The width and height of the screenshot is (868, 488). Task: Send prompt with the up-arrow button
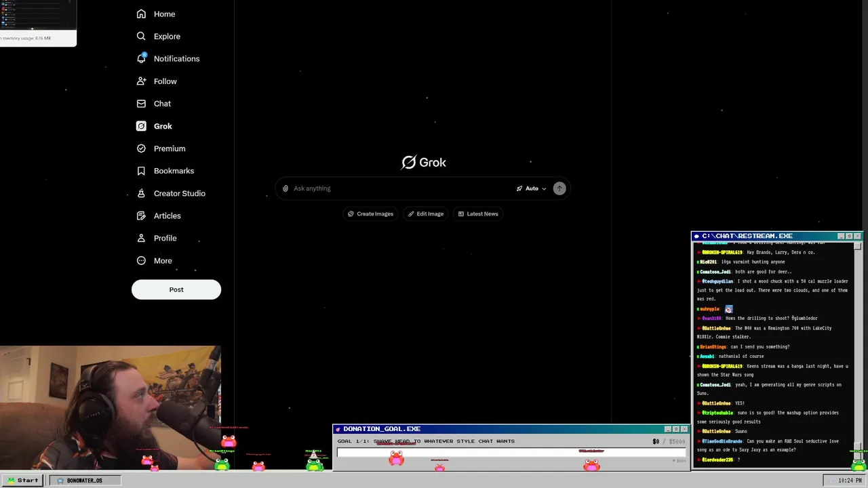[559, 188]
